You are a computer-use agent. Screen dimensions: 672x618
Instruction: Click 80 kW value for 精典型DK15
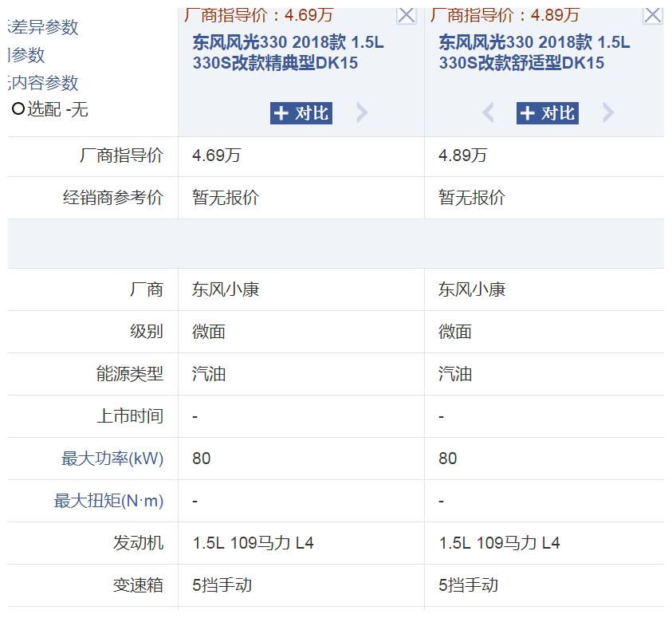[x=202, y=459]
